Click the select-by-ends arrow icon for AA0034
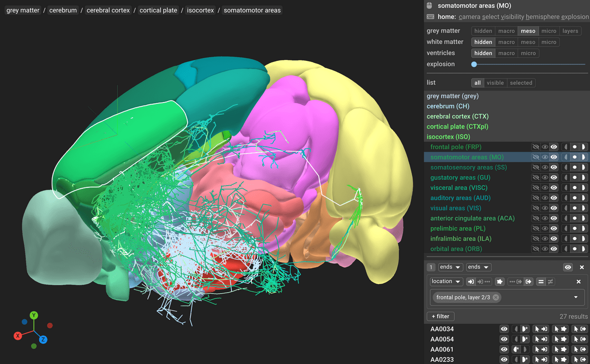The width and height of the screenshot is (590, 364). pos(541,329)
